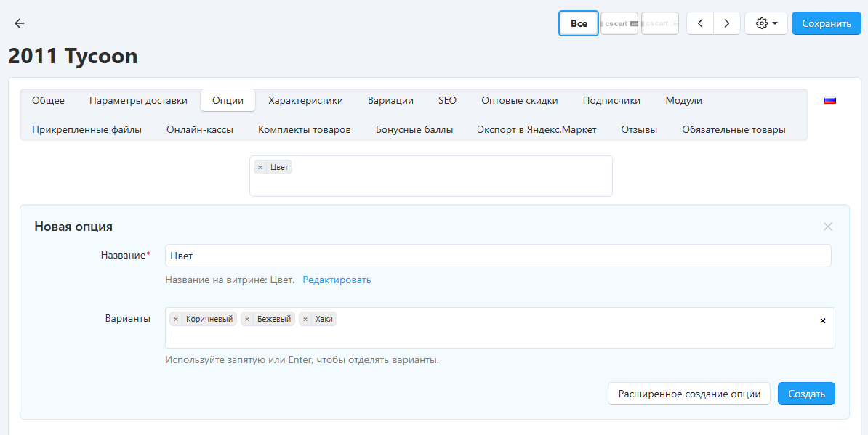Go to the next product

click(x=726, y=23)
